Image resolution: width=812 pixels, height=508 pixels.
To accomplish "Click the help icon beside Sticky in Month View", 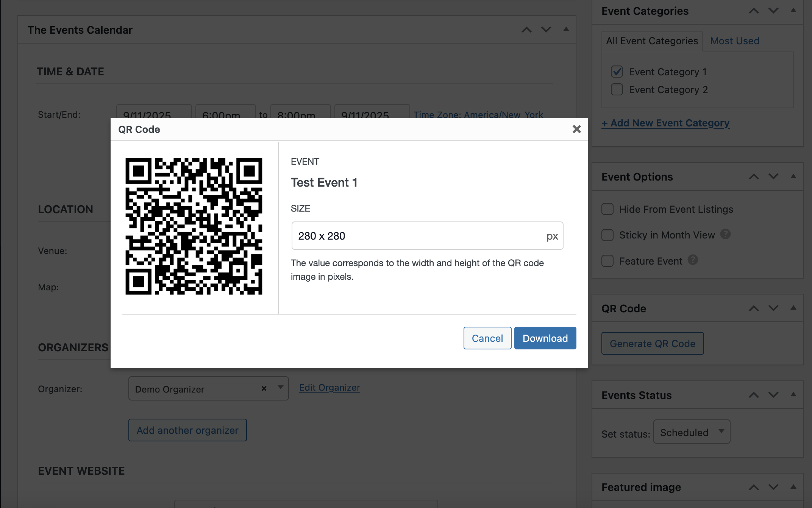I will (725, 234).
